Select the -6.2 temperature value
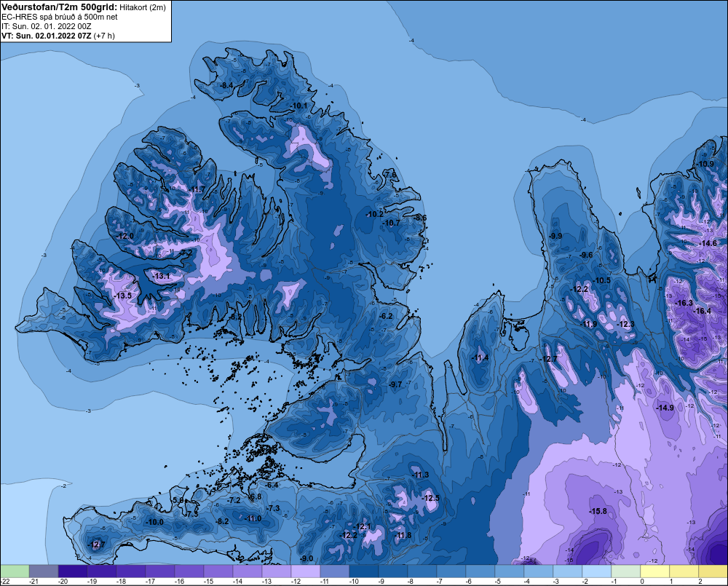The image size is (728, 586). [x=387, y=316]
